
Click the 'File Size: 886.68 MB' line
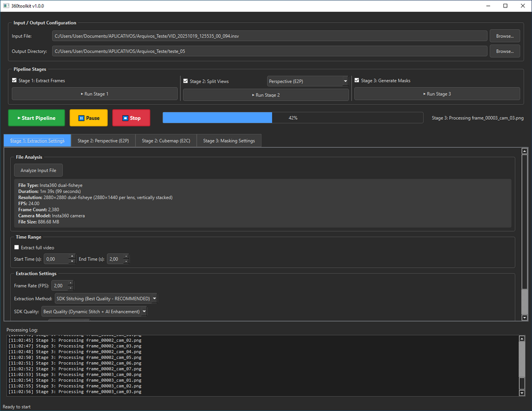38,222
